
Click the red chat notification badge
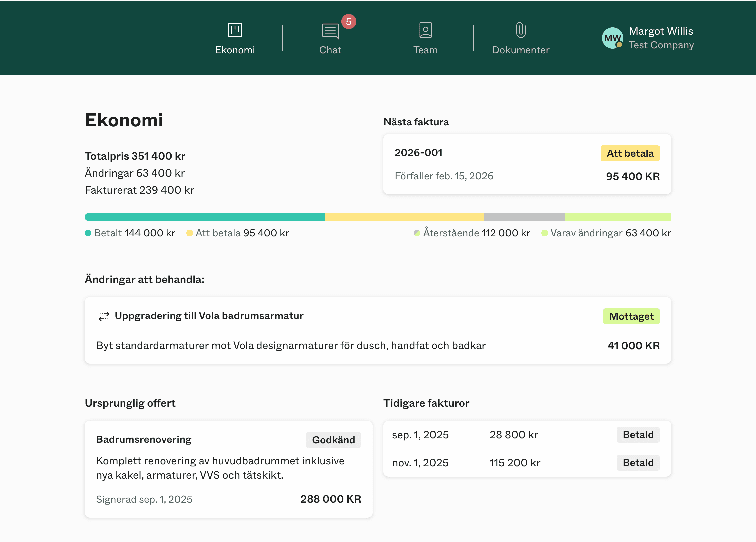tap(349, 22)
